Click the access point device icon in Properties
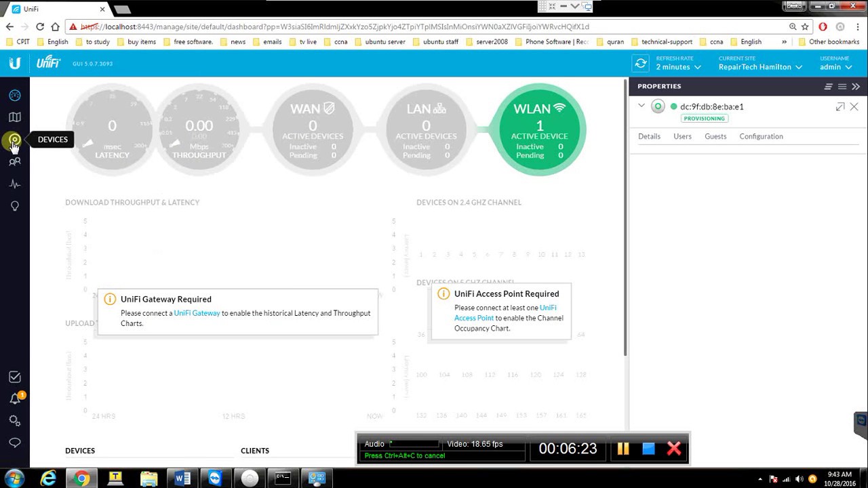Screen dimensions: 868x488 pyautogui.click(x=658, y=106)
